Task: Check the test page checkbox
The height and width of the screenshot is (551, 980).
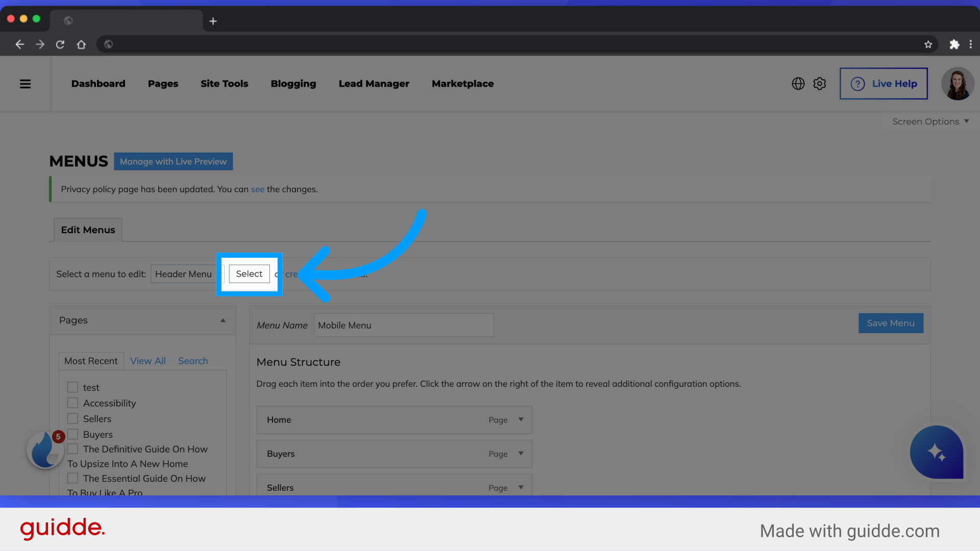Action: tap(72, 387)
